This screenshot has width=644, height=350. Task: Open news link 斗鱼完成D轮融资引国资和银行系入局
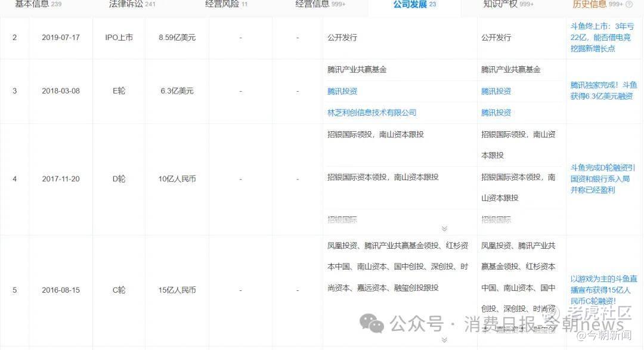pyautogui.click(x=602, y=179)
